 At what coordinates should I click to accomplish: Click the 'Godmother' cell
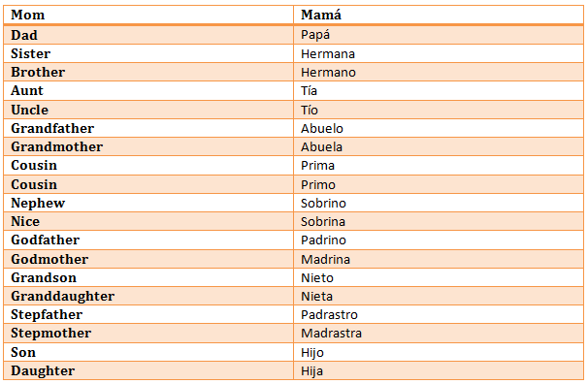click(x=148, y=259)
